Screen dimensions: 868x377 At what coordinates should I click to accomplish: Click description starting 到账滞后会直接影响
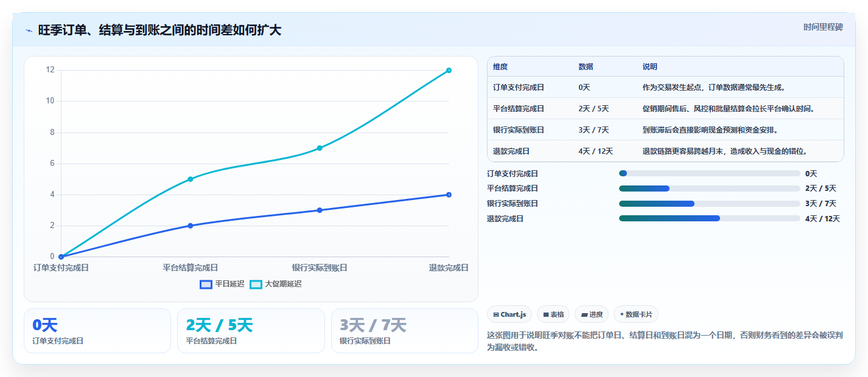click(x=710, y=130)
